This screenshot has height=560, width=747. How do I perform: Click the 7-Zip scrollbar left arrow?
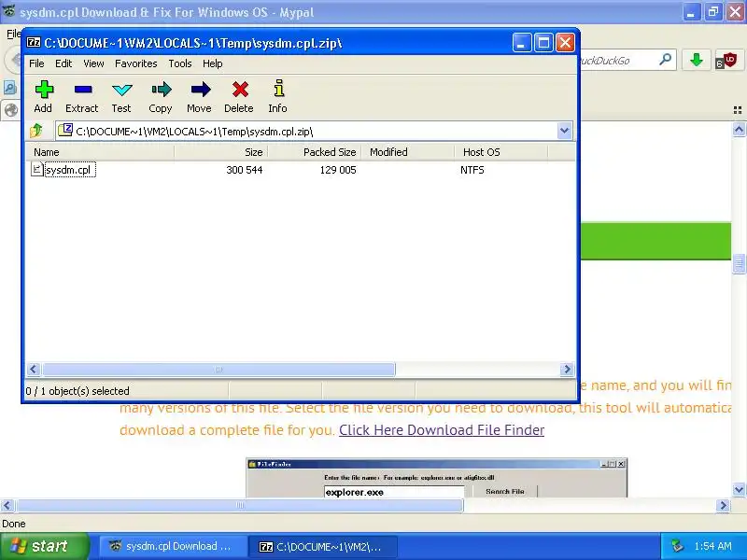pyautogui.click(x=34, y=369)
